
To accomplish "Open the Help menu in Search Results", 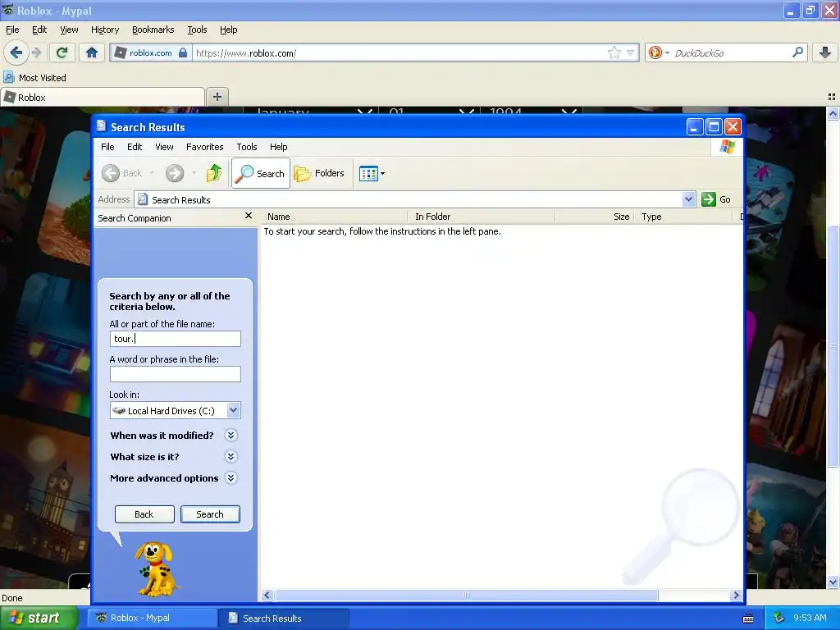I will [x=279, y=147].
